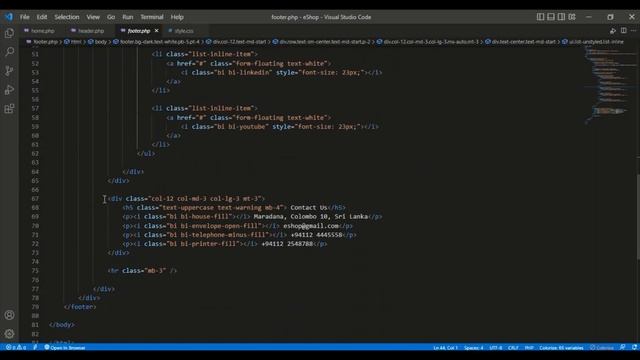This screenshot has height=360, width=640.
Task: Open the Run menu
Action: [x=127, y=17]
